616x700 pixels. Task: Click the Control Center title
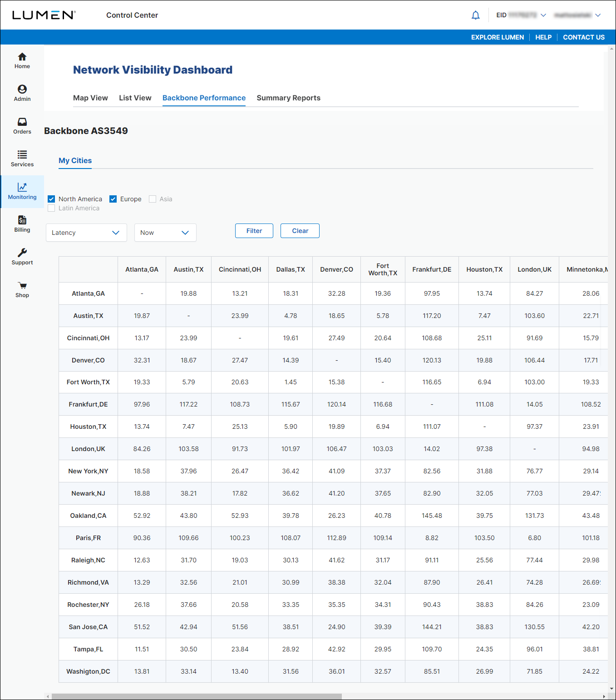pos(132,15)
